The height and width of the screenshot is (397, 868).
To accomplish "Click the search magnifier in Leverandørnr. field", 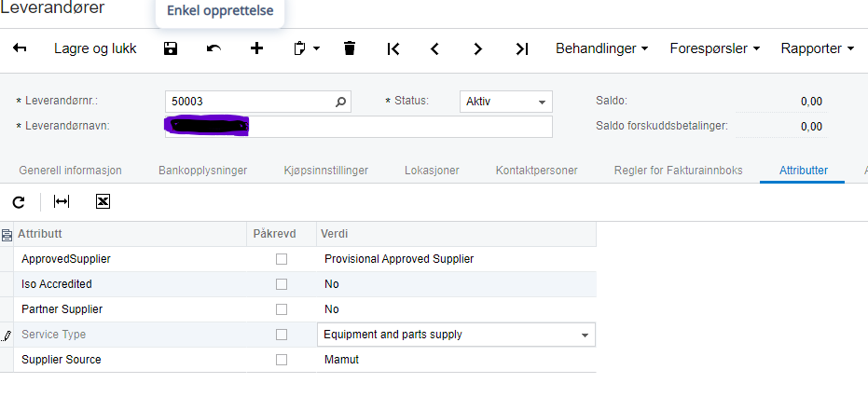I will (340, 102).
